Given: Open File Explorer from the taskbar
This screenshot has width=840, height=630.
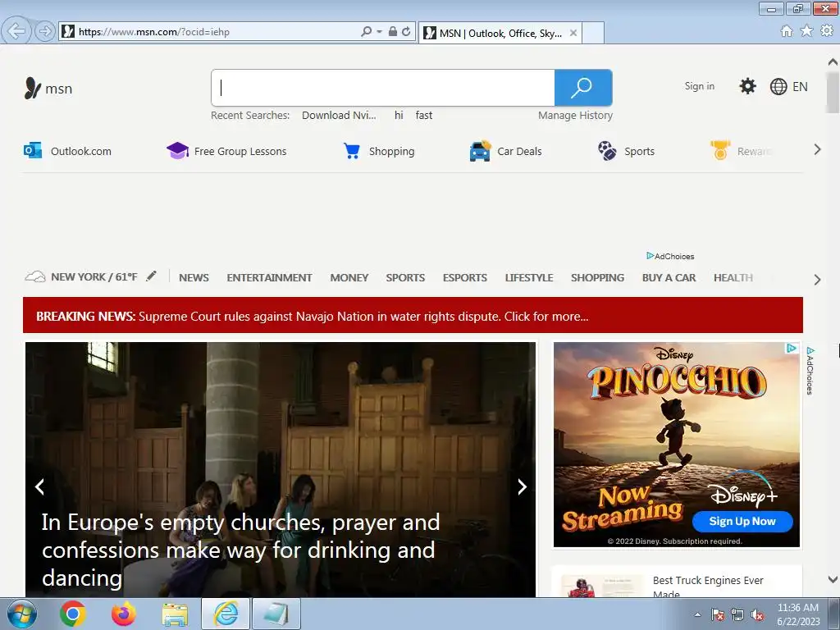Looking at the screenshot, I should coord(175,614).
